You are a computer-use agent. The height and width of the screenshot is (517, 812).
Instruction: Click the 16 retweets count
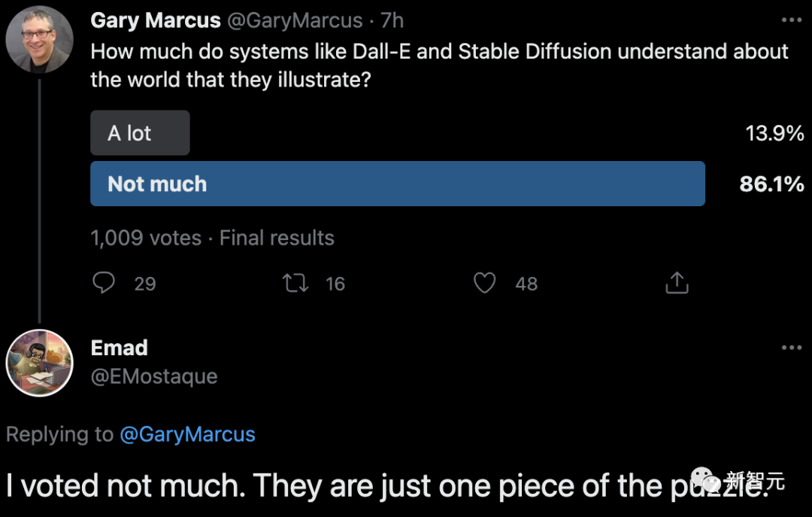[335, 284]
